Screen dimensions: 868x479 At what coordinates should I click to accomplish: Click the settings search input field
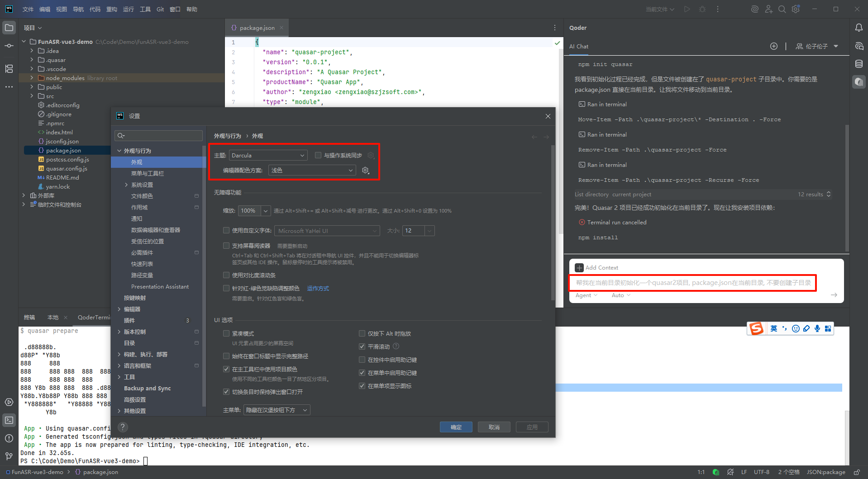[159, 136]
